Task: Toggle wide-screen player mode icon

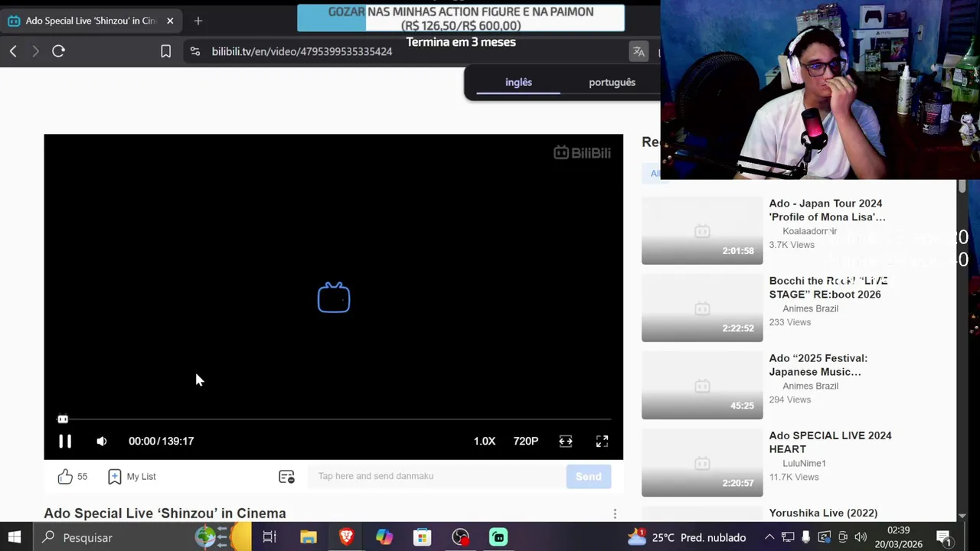Action: pos(566,441)
